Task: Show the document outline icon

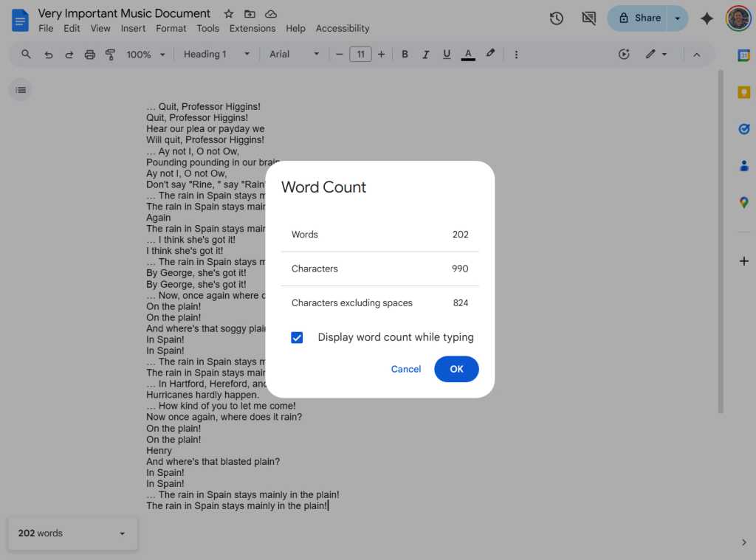Action: pyautogui.click(x=21, y=90)
